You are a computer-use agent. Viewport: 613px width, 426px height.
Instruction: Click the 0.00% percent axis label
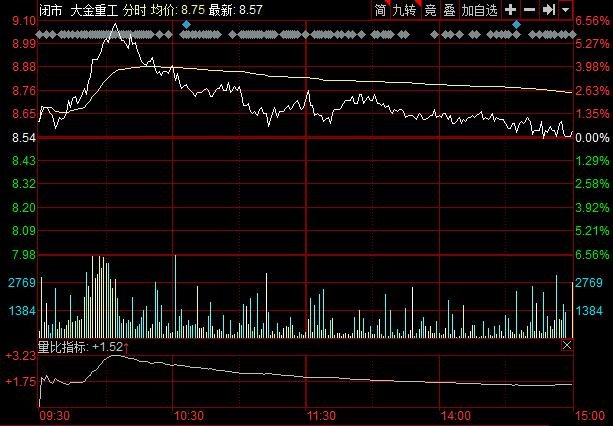coord(592,138)
